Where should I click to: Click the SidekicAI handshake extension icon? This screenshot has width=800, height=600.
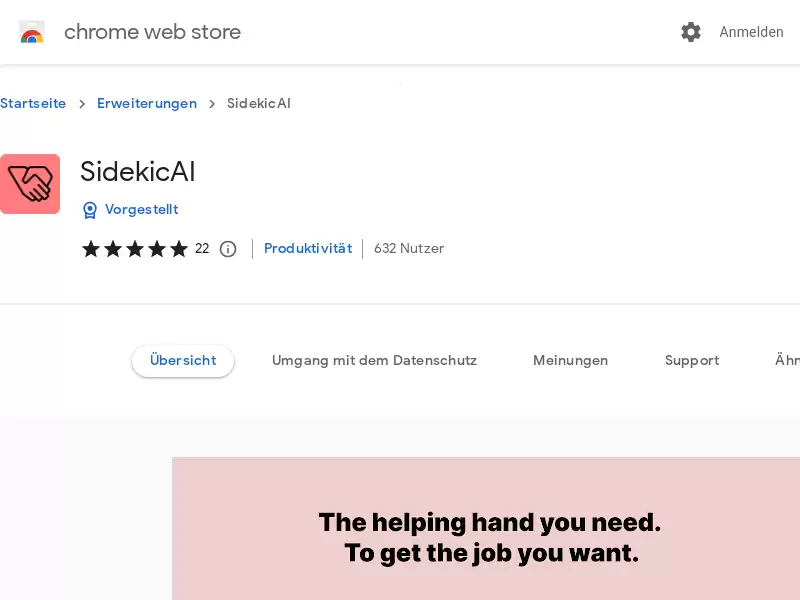30,184
